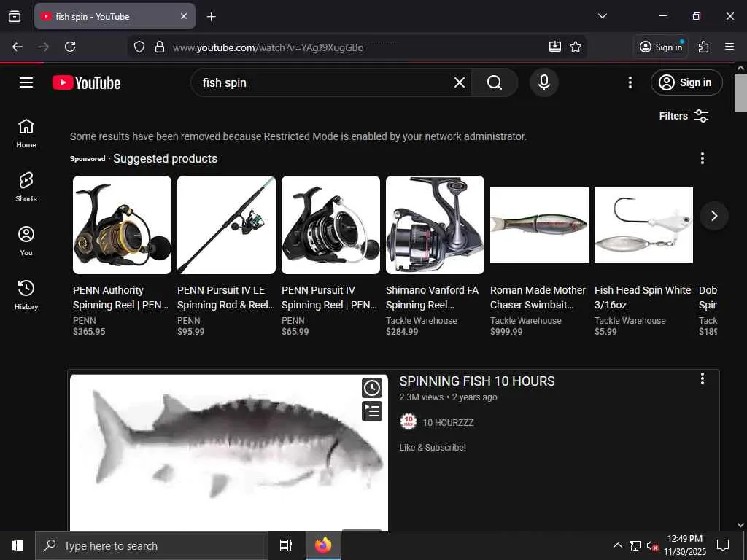Open the YouTube guide hamburger menu
Screen dimensions: 747x560
26,83
